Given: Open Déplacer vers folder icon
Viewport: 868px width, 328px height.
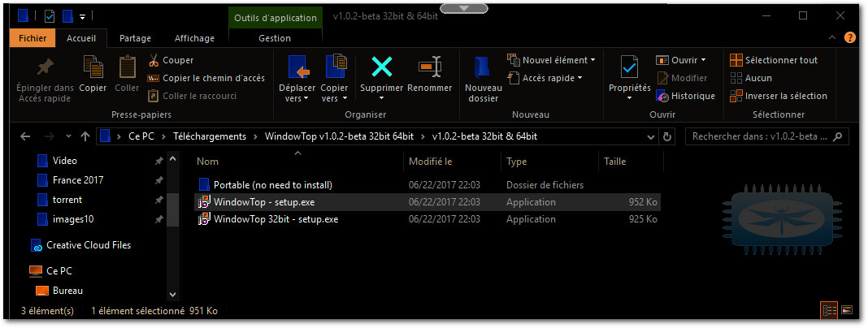Looking at the screenshot, I should coord(297,67).
